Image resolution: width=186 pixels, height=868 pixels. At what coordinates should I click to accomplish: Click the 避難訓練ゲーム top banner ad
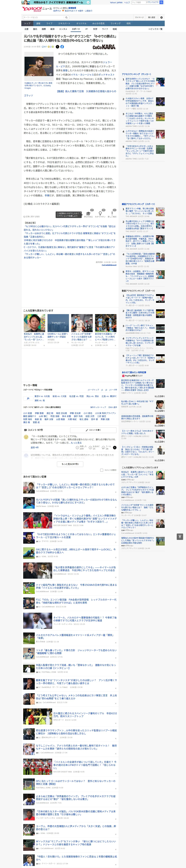tap(56, 2)
